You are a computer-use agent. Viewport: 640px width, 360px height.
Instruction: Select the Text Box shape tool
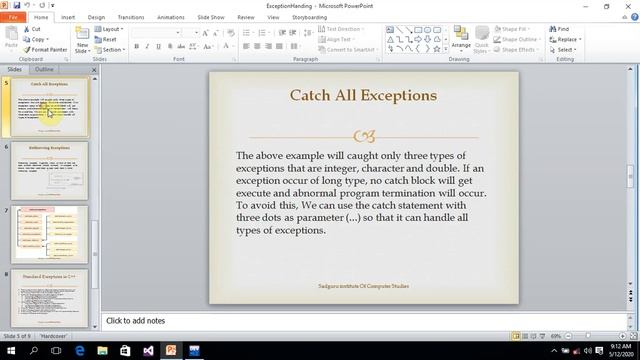pyautogui.click(x=390, y=30)
